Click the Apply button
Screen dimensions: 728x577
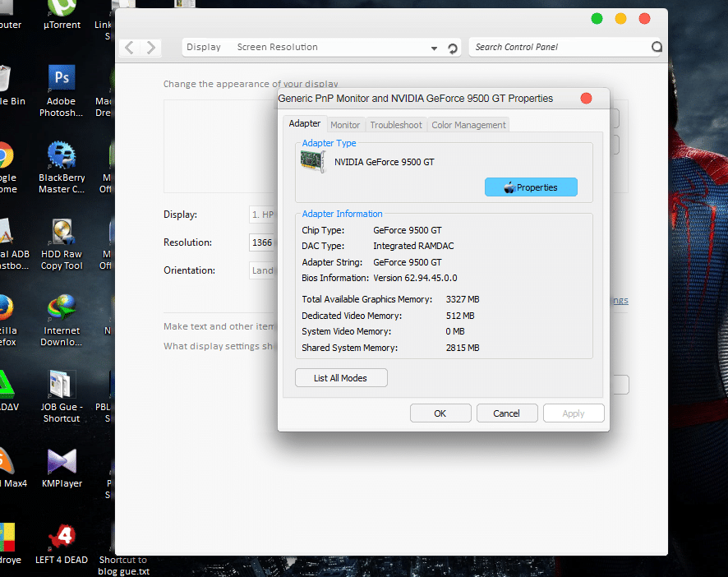tap(574, 413)
